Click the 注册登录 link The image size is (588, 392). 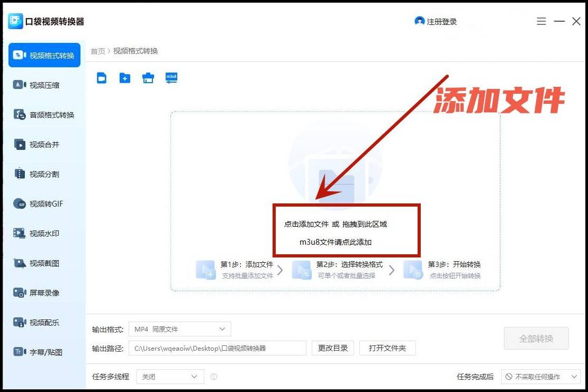pos(442,22)
